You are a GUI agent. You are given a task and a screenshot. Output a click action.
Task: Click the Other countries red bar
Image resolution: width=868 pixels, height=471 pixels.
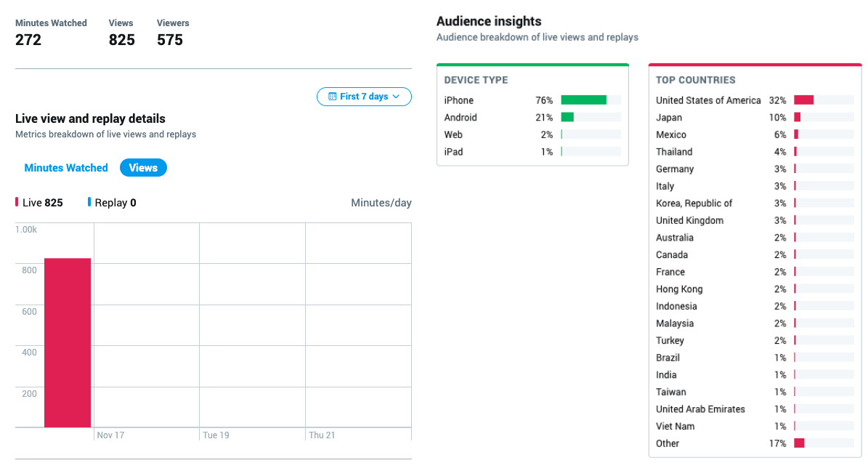799,443
